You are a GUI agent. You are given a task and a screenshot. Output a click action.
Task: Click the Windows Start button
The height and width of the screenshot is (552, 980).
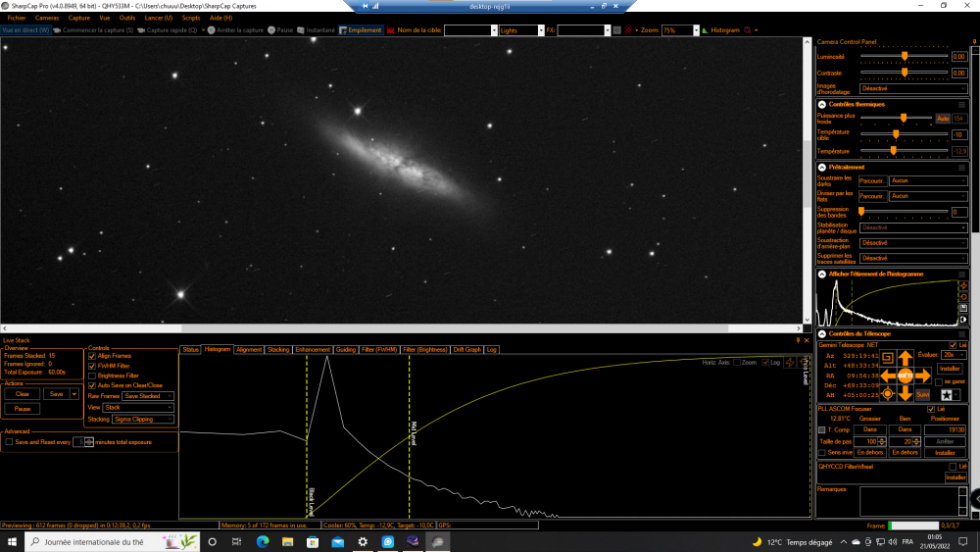[x=12, y=541]
